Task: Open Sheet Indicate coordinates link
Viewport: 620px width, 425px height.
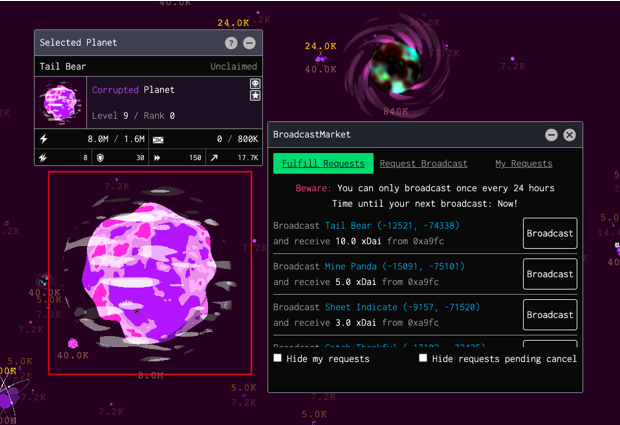Action: pos(403,307)
